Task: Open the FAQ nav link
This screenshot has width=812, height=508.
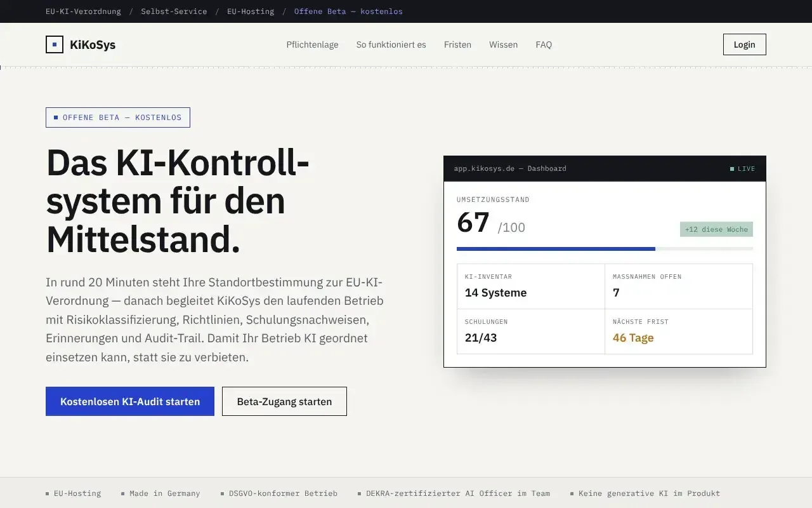Action: (544, 44)
